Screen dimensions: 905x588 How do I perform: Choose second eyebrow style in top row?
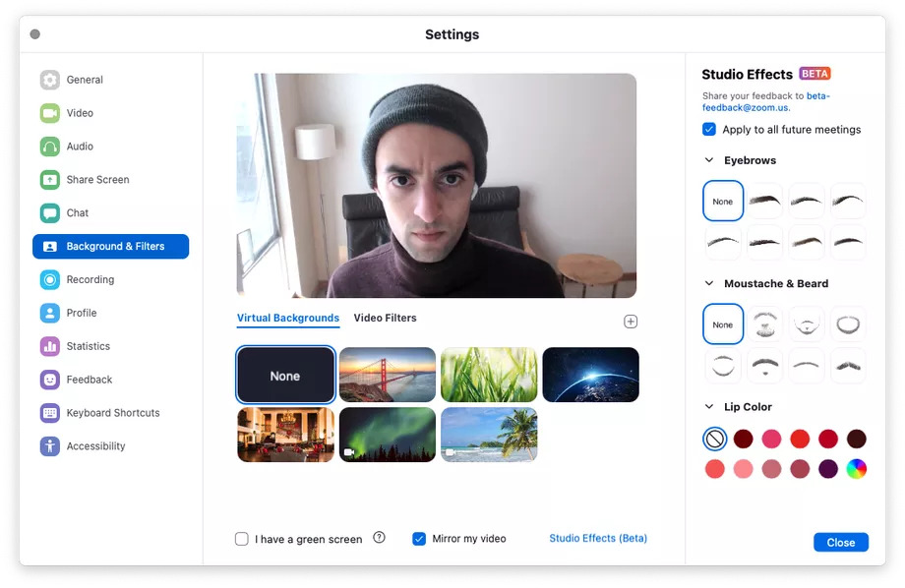coord(807,201)
